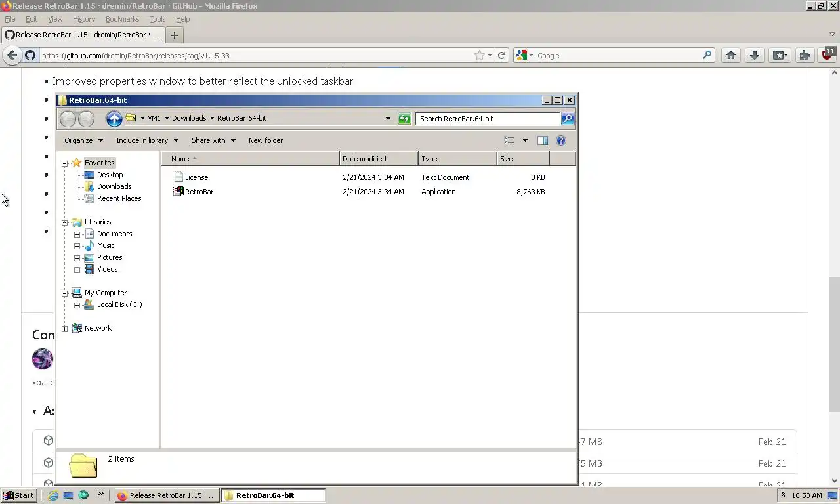Open Firefox bookmarks menu button
Screen dimensions: 840x504
(x=780, y=56)
